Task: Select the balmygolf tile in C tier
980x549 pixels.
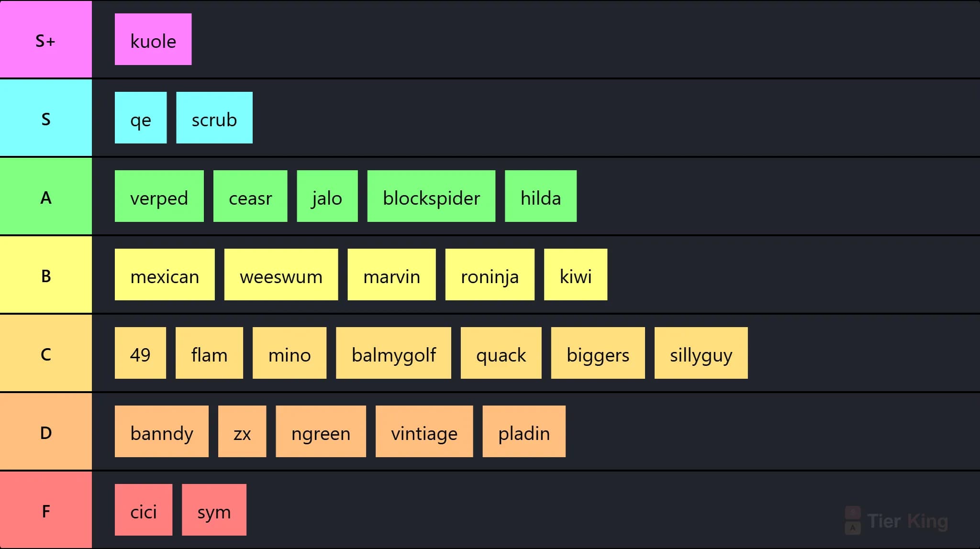Action: 393,353
